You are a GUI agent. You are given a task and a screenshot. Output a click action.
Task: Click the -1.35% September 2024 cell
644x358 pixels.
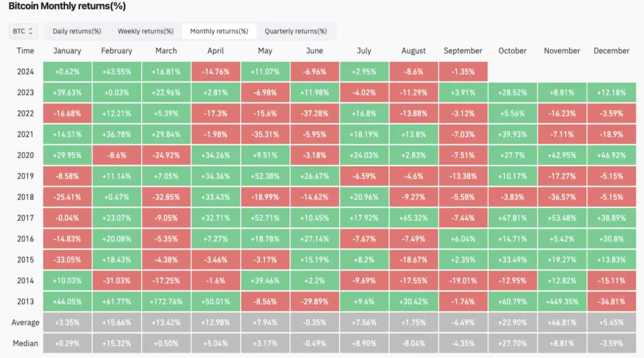[463, 72]
